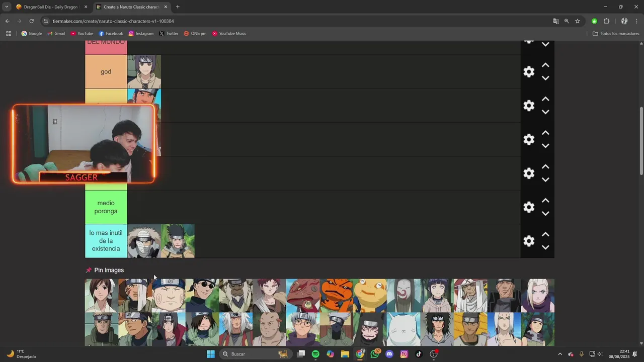Move the god tier row up
This screenshot has width=644, height=362.
click(x=545, y=65)
